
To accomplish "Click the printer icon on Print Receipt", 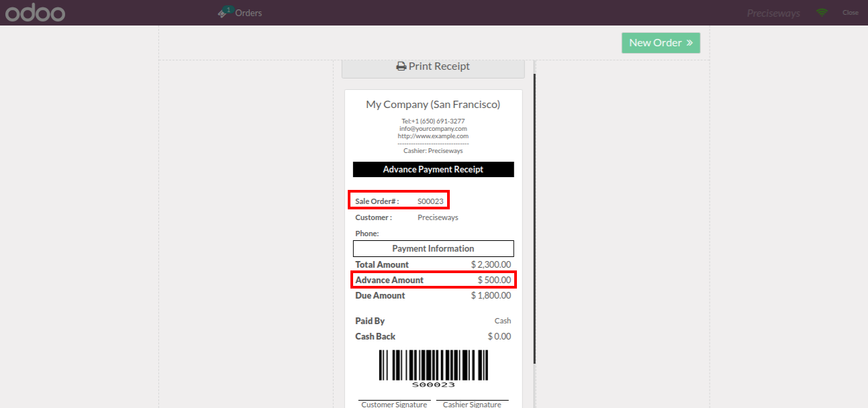I will (401, 66).
